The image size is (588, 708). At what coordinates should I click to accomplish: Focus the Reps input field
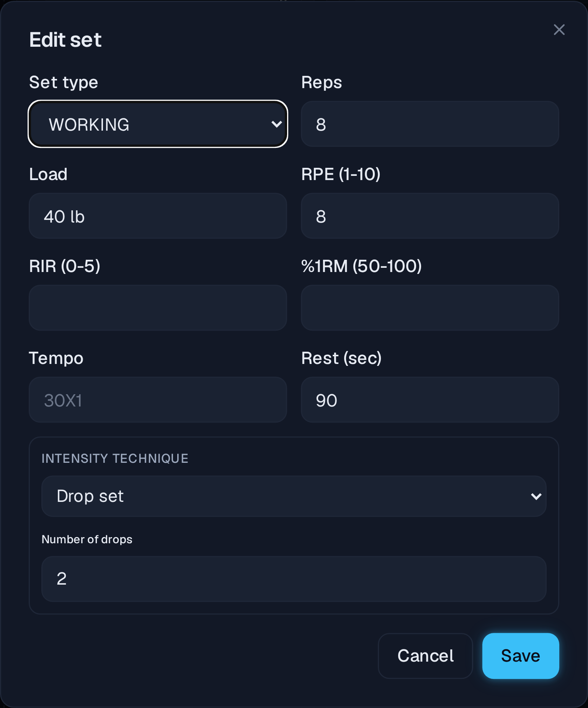pos(430,124)
